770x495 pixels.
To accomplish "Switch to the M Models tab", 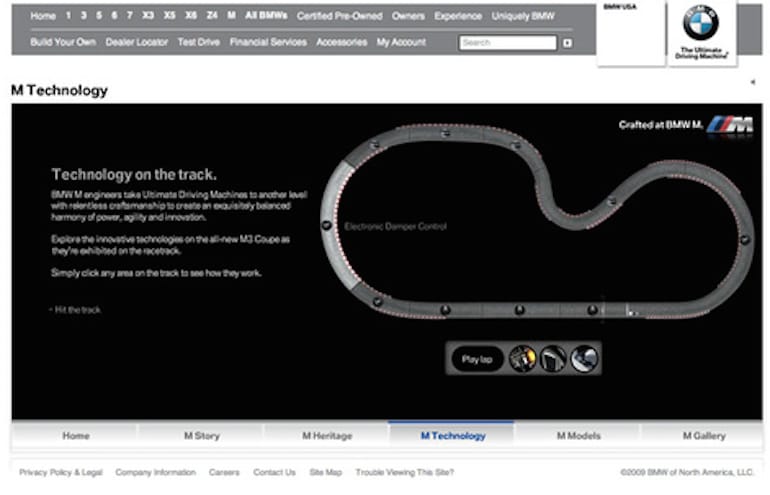I will coord(578,436).
